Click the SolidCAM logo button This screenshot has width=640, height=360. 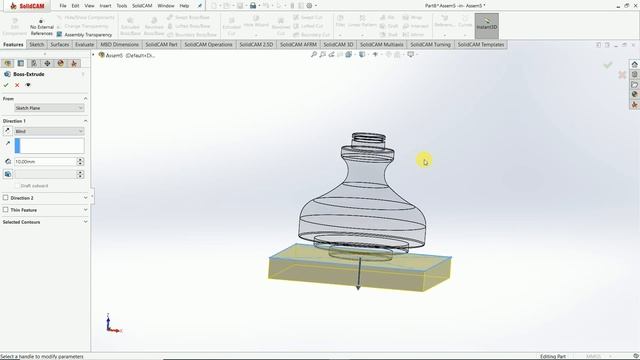click(x=27, y=6)
